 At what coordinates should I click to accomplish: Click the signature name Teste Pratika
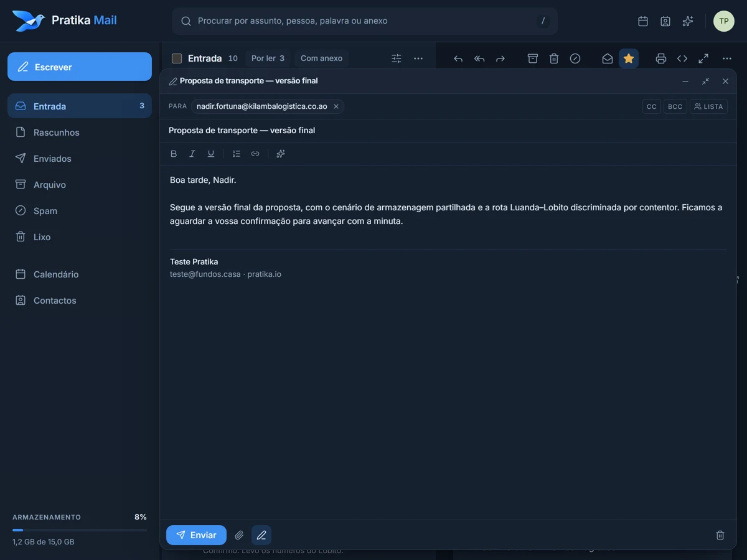coord(194,261)
